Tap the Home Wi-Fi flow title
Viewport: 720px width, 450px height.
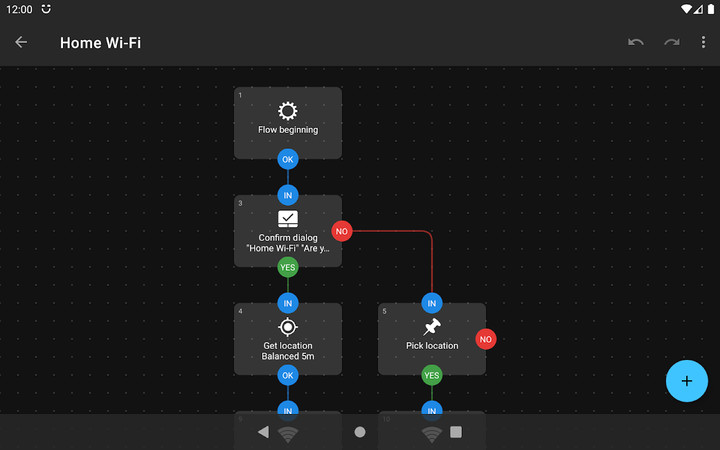(100, 42)
